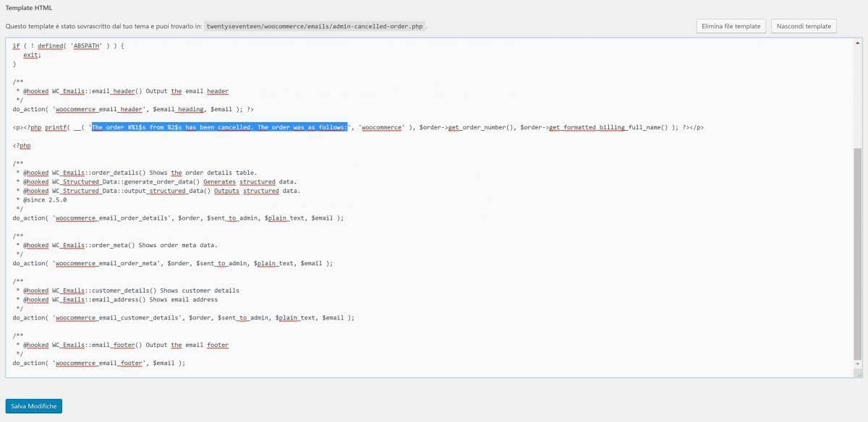The height and width of the screenshot is (422, 868).
Task: Click the do_action 'woocommerce_email_customer_details' line
Action: pos(184,317)
